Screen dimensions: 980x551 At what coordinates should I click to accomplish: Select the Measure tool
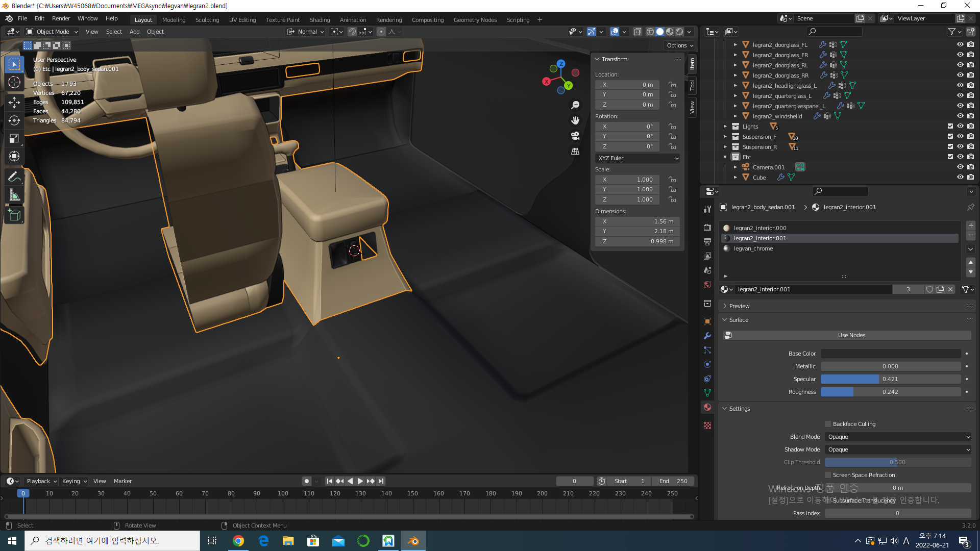pyautogui.click(x=14, y=195)
